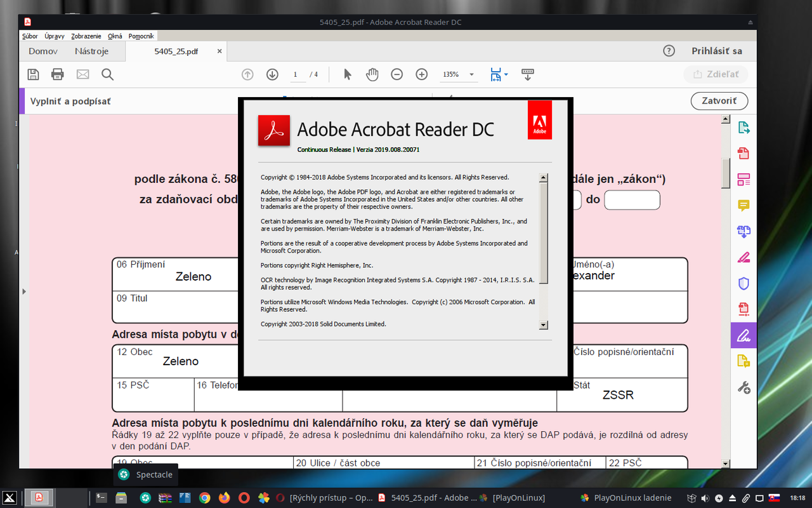Switch to the Nástroje tab
The image size is (812, 508).
[x=91, y=51]
